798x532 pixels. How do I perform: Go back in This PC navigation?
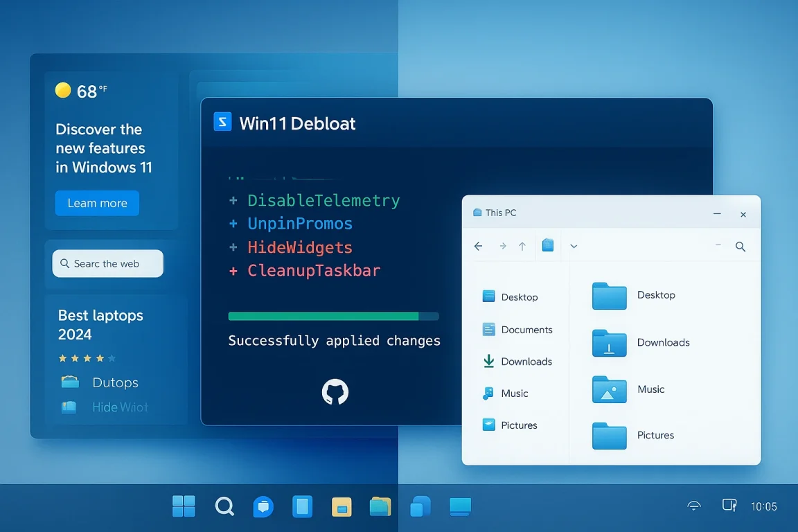pyautogui.click(x=479, y=246)
